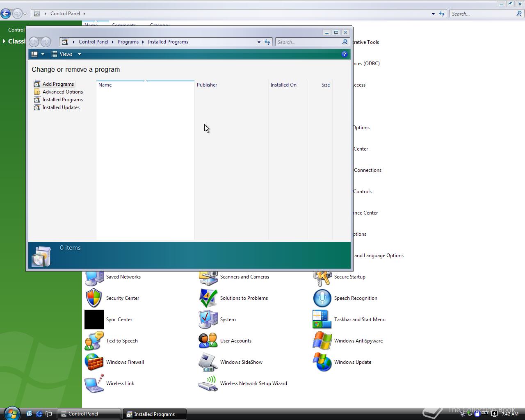The width and height of the screenshot is (525, 420).
Task: Click refresh icon in Installed Programs address bar
Action: 267,42
